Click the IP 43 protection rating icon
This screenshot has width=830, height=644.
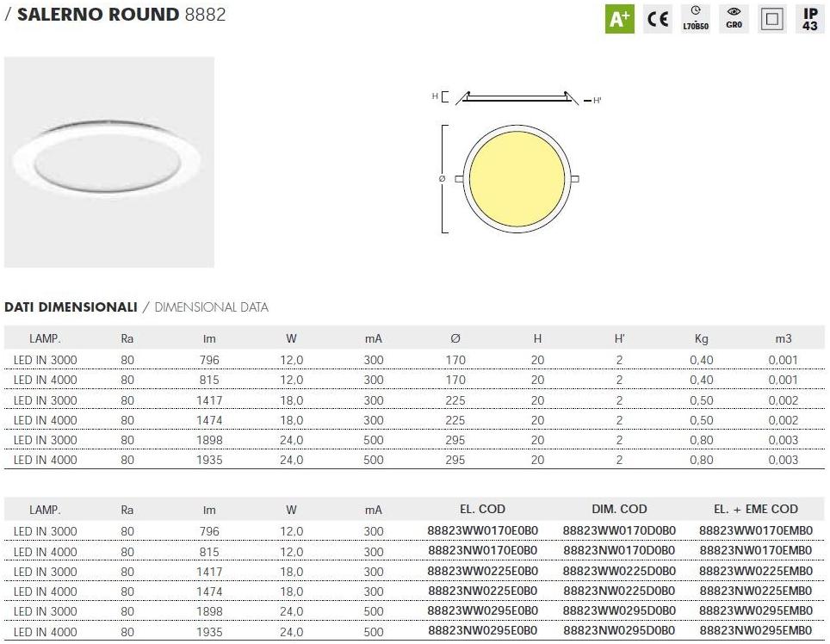[810, 19]
